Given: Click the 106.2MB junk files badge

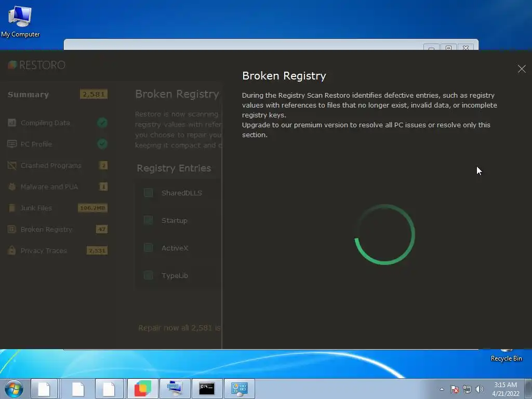Looking at the screenshot, I should (x=92, y=208).
